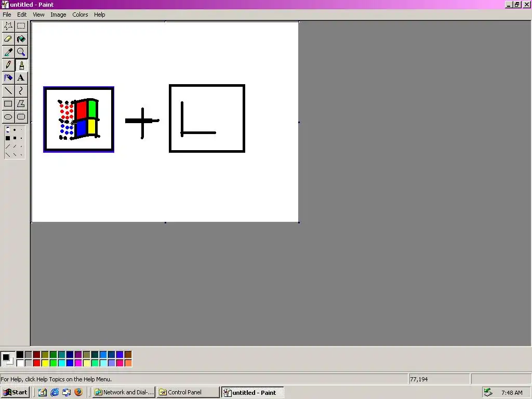This screenshot has width=532, height=399.
Task: Select the Curve tool
Action: click(21, 90)
